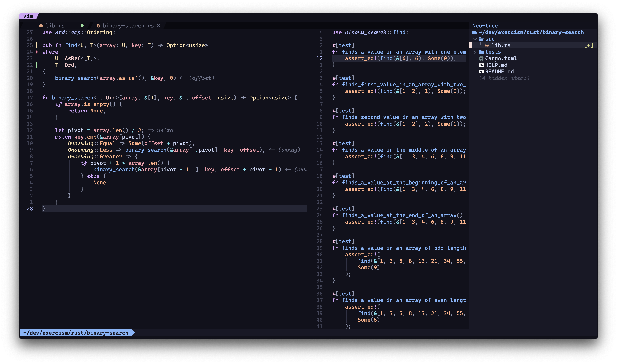
Task: Click line number 12 in the test file gutter
Action: point(319,58)
